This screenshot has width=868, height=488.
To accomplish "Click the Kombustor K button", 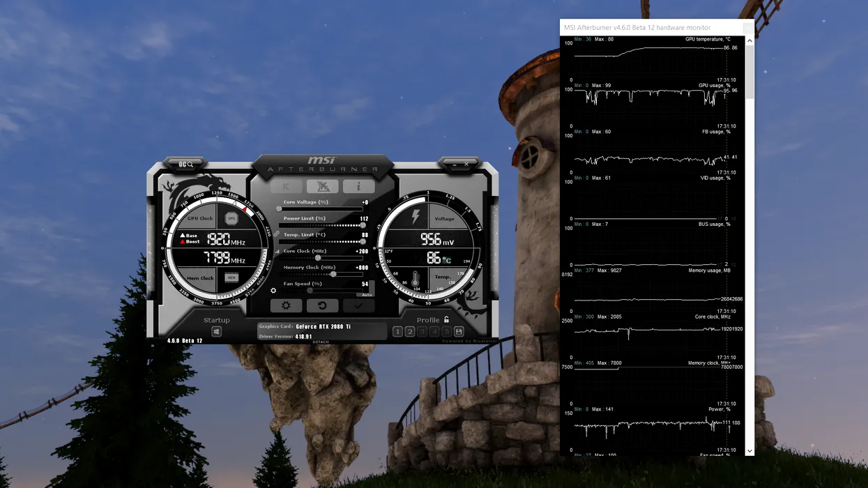I will point(286,186).
